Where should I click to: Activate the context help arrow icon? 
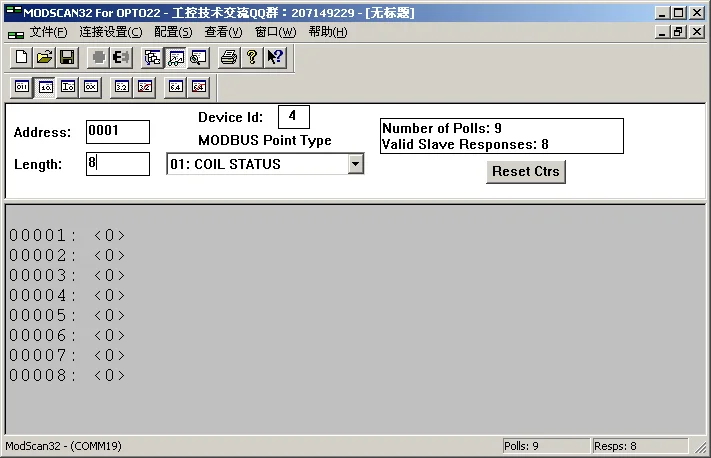(275, 57)
